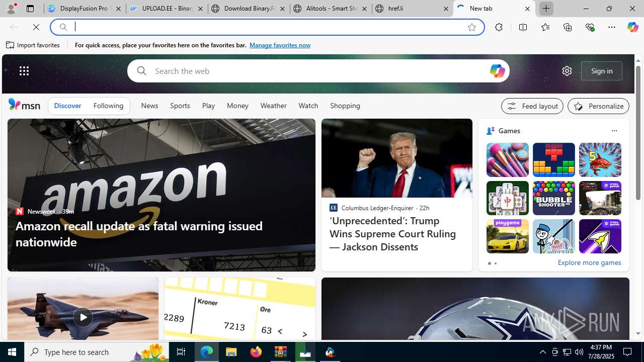Viewport: 644px width, 362px height.
Task: Switch to UPLOAD.EE browser tab
Action: [x=167, y=9]
